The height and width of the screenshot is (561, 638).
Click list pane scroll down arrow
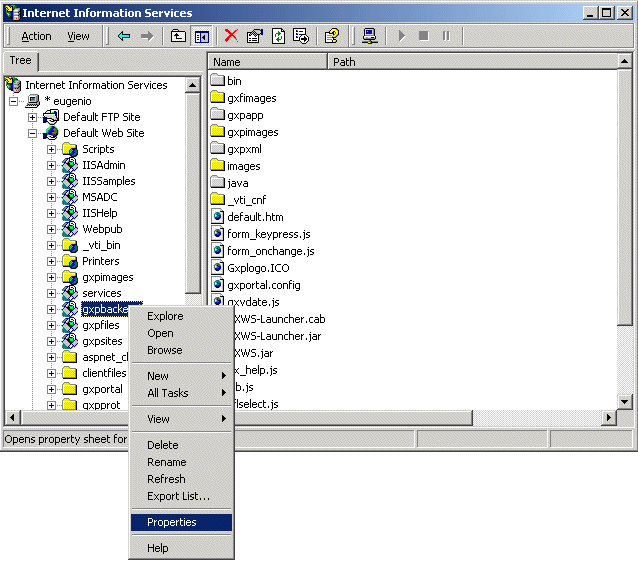[624, 402]
